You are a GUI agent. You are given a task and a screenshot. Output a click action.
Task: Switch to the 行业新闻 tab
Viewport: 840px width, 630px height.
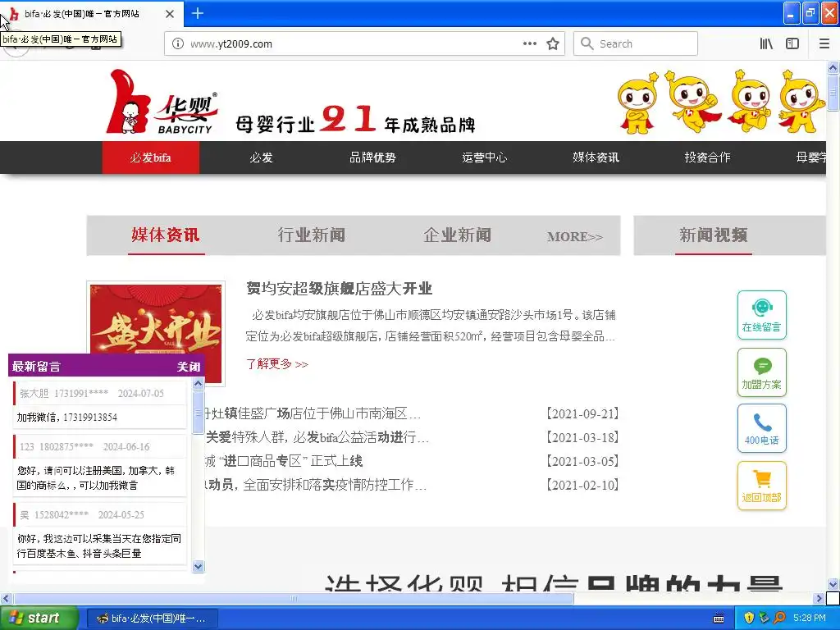311,235
